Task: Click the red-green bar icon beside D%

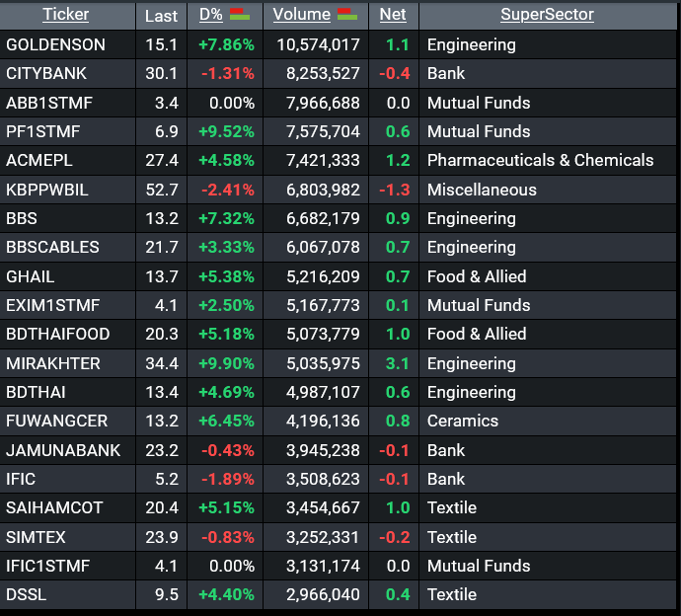Action: coord(239,14)
